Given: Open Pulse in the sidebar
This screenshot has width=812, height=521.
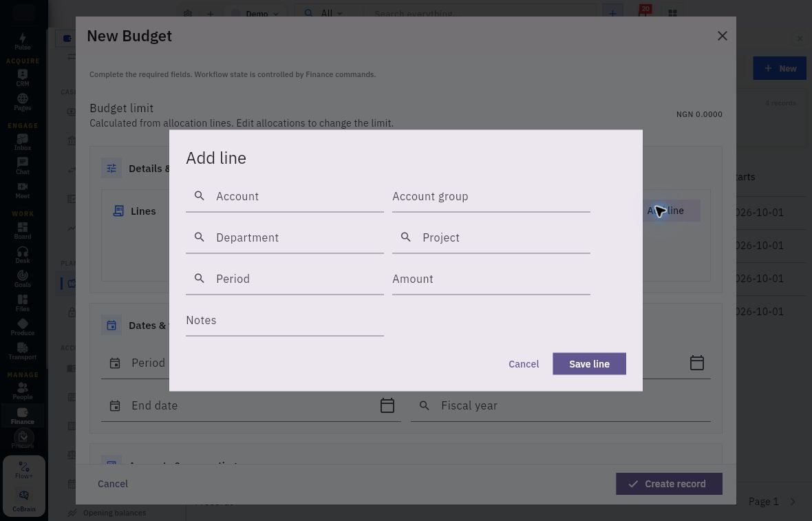Looking at the screenshot, I should [22, 41].
